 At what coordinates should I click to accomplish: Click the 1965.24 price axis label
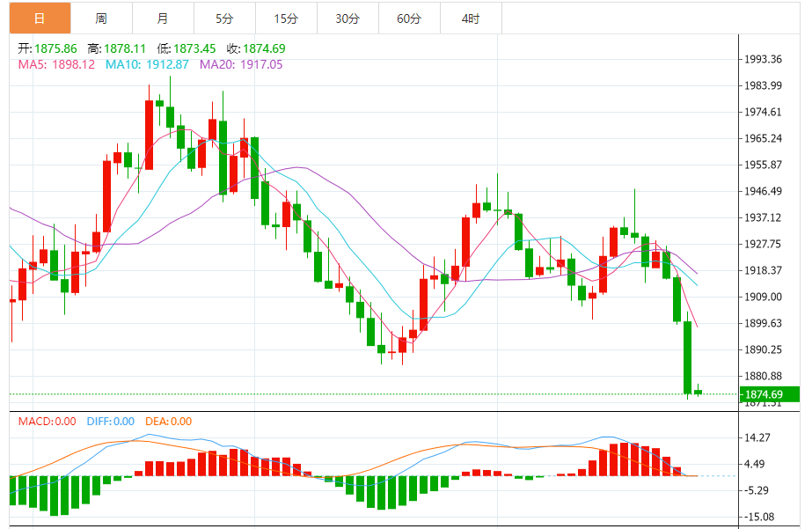(763, 138)
